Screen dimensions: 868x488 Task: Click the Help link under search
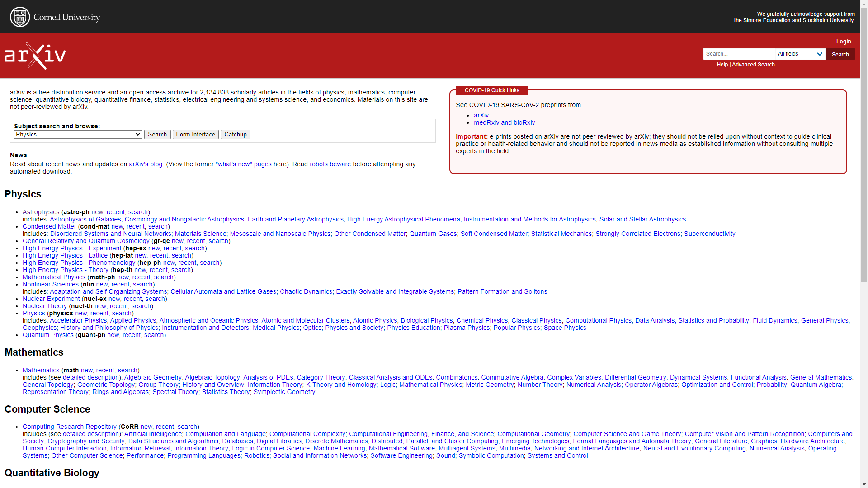coord(722,65)
